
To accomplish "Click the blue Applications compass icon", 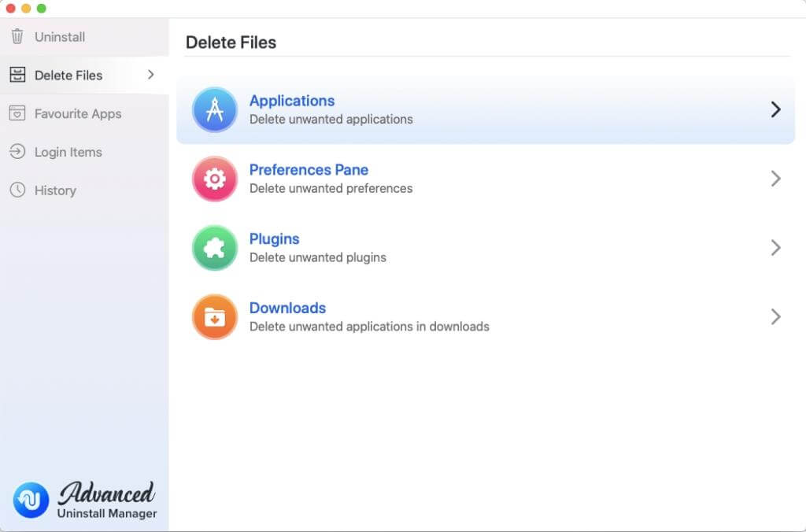I will point(215,110).
